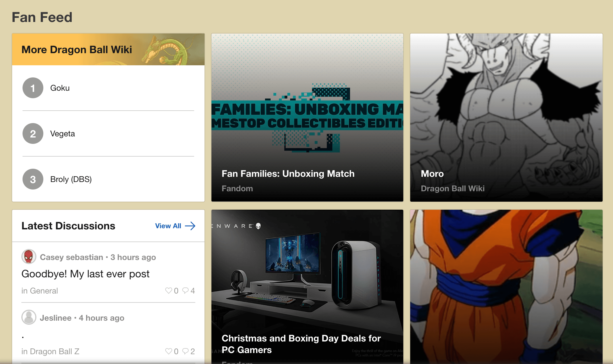Open the Goku wiki link

pyautogui.click(x=60, y=88)
